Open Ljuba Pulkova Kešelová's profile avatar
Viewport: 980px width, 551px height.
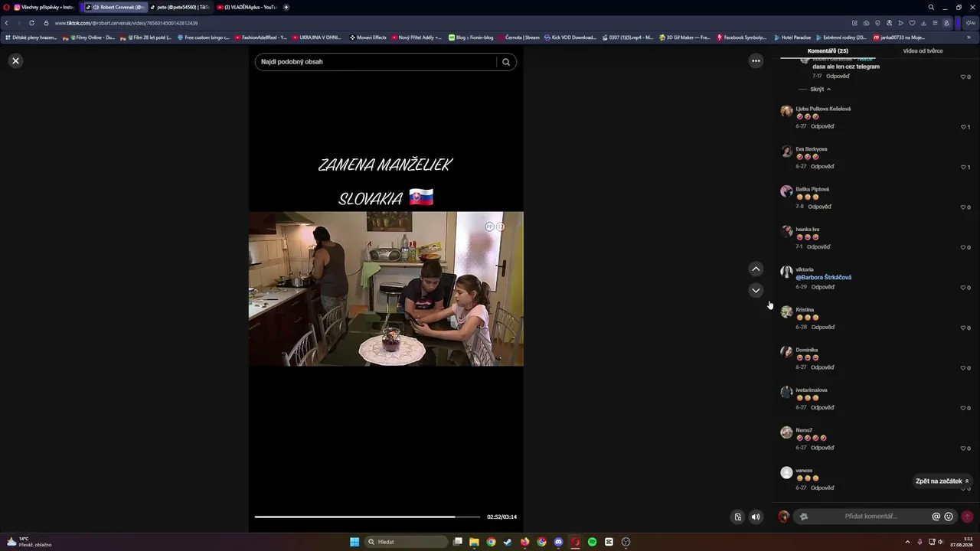click(786, 111)
